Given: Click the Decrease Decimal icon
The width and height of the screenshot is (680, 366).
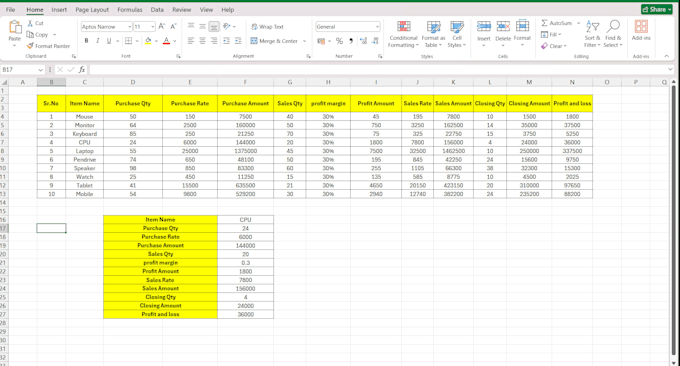Looking at the screenshot, I should (375, 41).
